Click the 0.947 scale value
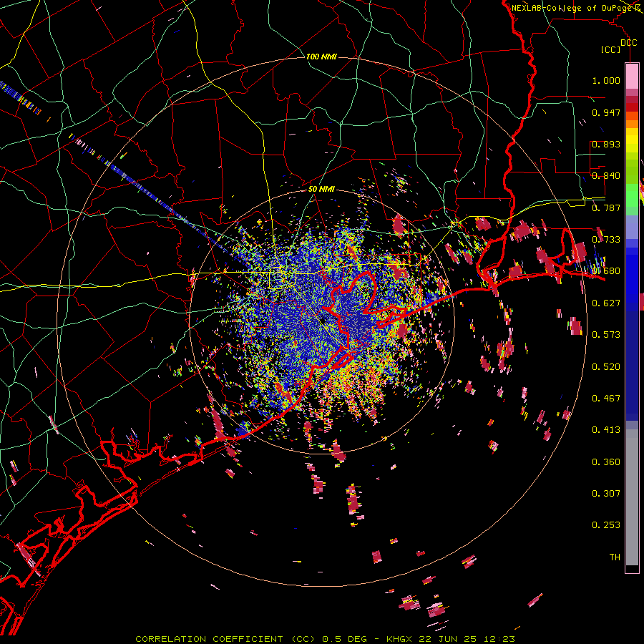This screenshot has width=644, height=644. pos(606,112)
